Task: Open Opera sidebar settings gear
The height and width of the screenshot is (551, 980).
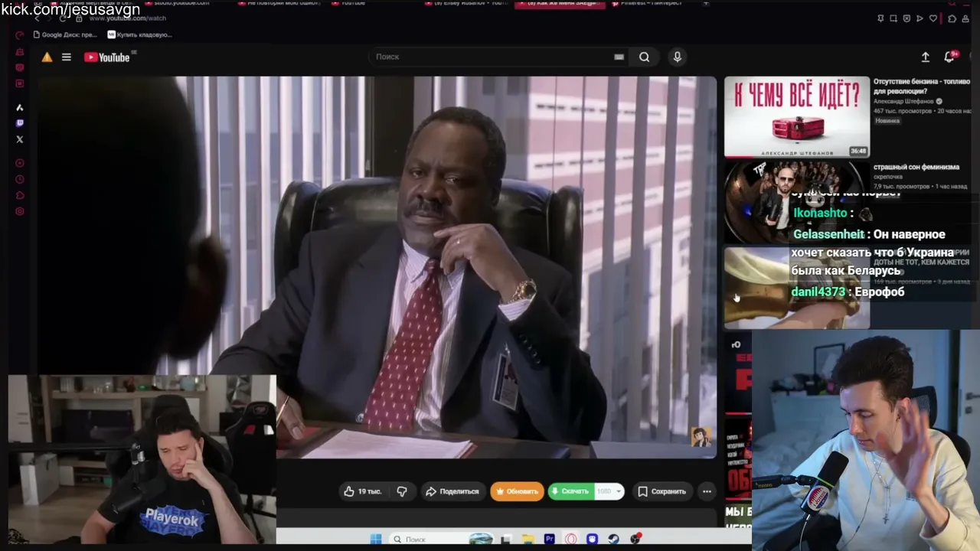Action: pyautogui.click(x=20, y=211)
